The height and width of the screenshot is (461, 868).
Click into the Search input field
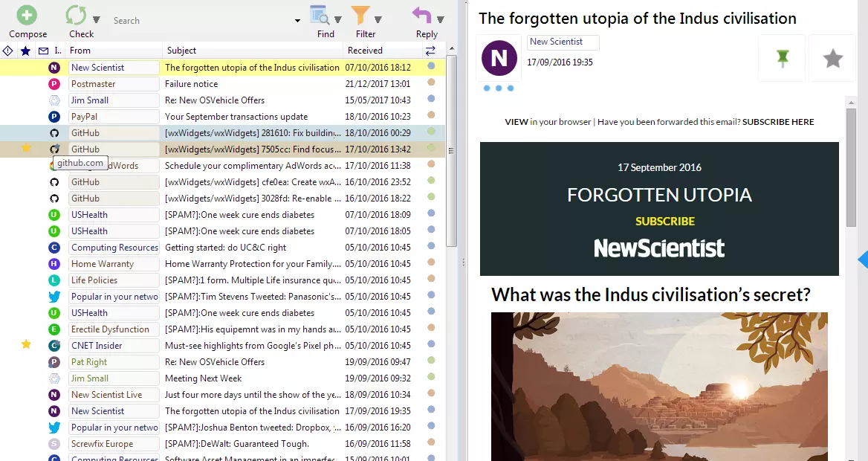(x=201, y=21)
